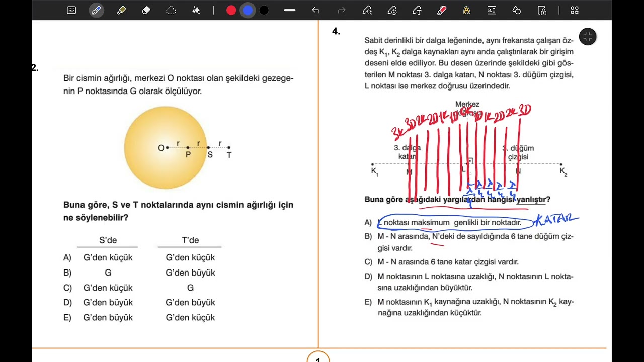Image resolution: width=644 pixels, height=362 pixels.
Task: Select the Eraser tool
Action: [146, 10]
